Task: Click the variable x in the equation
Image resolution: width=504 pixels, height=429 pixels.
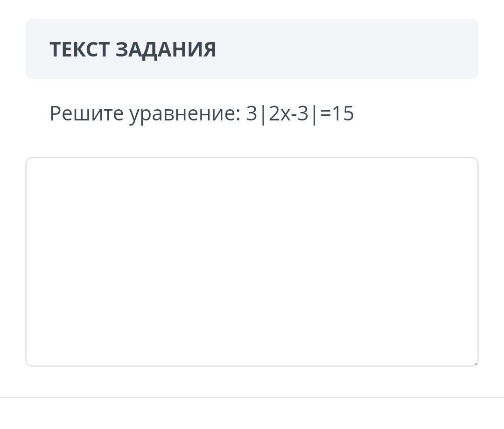Action: pos(285,114)
